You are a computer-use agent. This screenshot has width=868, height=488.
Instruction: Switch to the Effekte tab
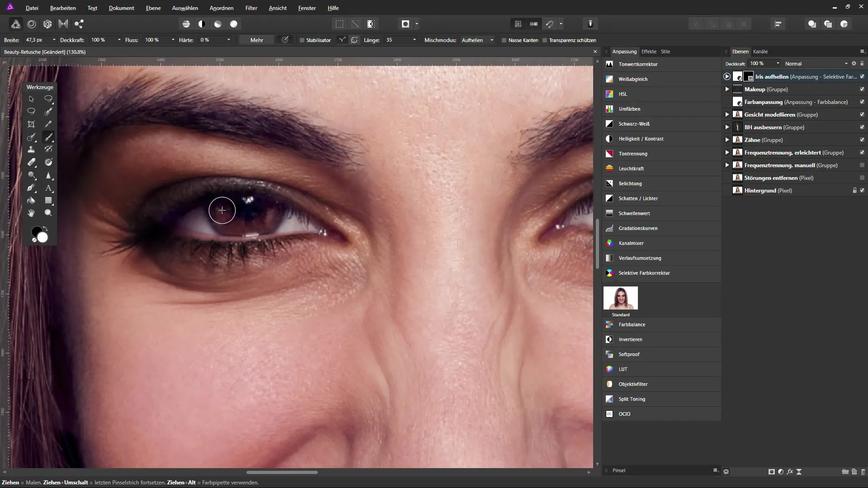tap(649, 52)
